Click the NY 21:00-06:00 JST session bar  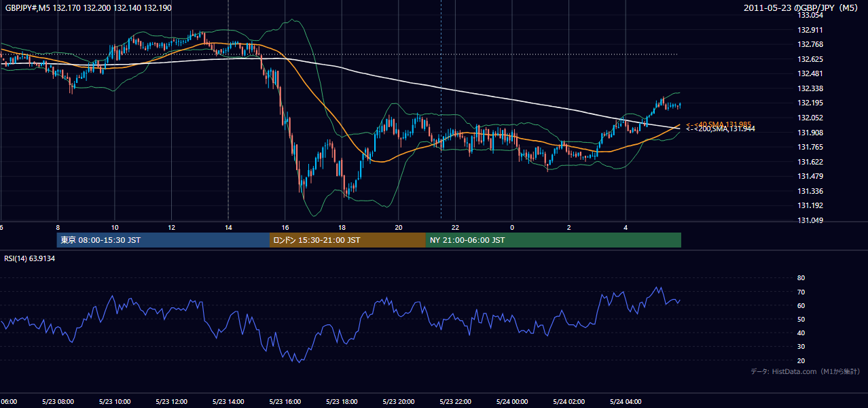tap(554, 240)
